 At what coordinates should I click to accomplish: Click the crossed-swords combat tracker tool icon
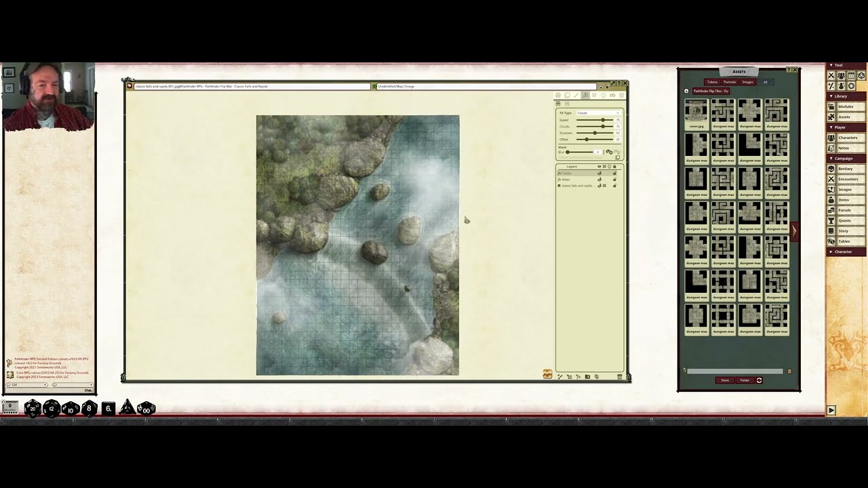(x=831, y=75)
